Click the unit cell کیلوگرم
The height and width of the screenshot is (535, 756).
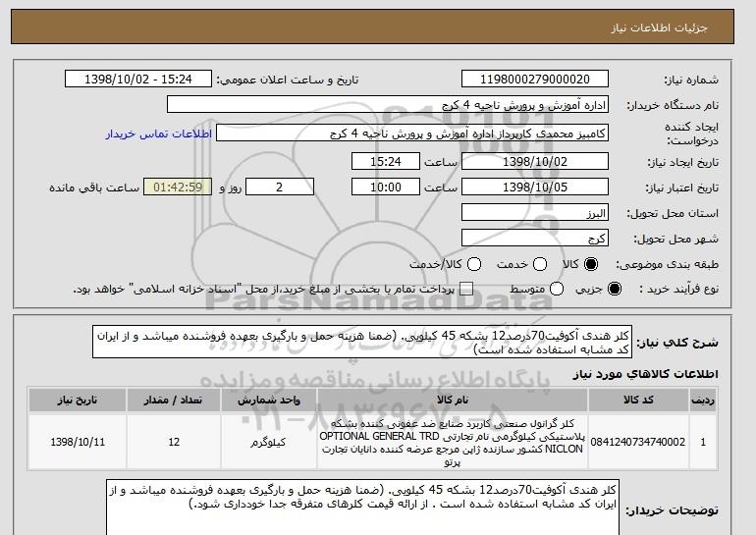point(269,442)
